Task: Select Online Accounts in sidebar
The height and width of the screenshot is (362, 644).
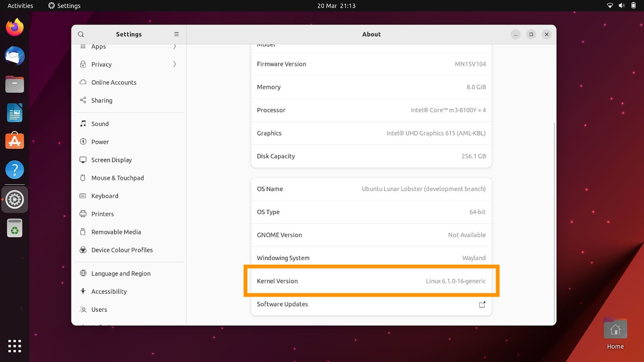Action: 129,82
